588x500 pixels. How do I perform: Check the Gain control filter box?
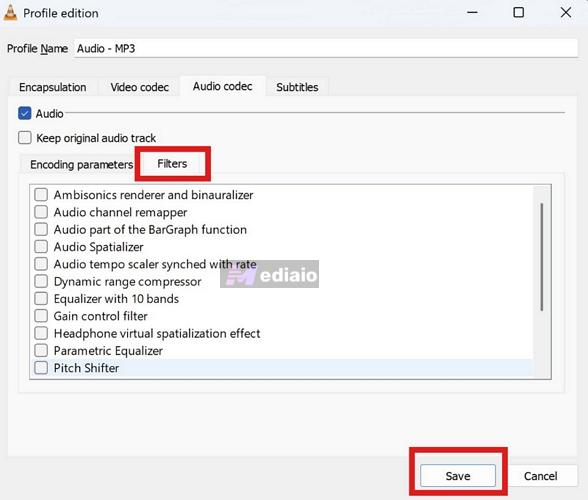coord(41,316)
